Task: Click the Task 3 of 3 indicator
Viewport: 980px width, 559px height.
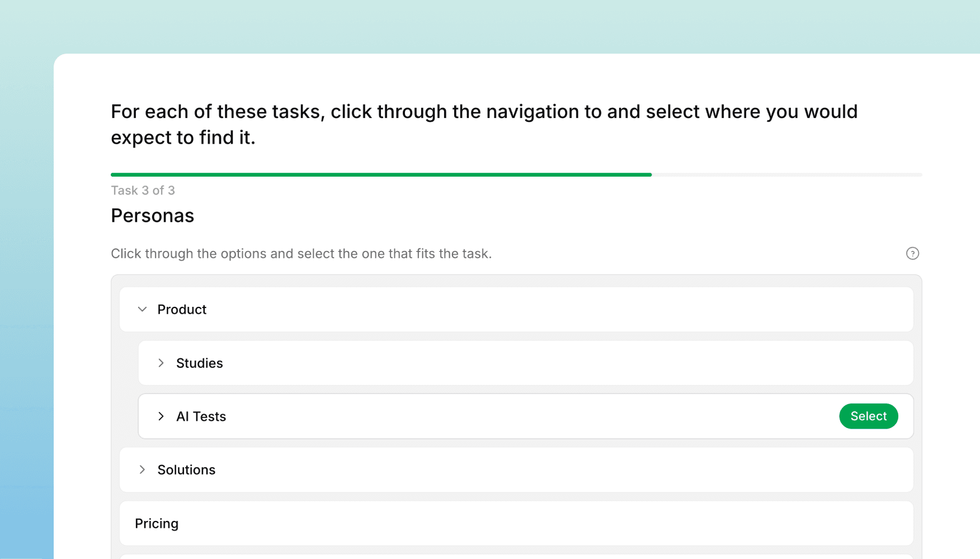Action: coord(143,190)
